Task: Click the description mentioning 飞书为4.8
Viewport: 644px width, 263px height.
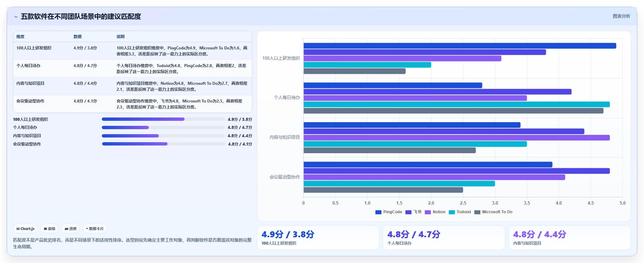Action: point(182,104)
